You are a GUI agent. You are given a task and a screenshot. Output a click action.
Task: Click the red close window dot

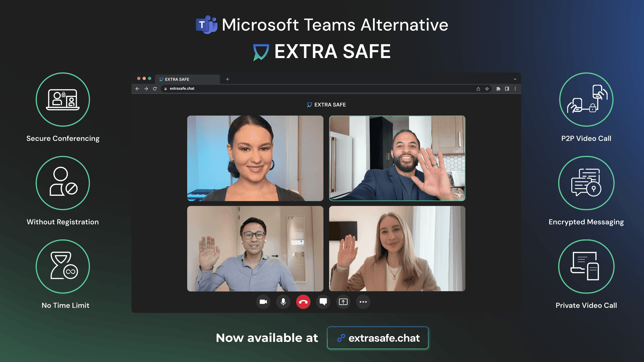pos(139,78)
